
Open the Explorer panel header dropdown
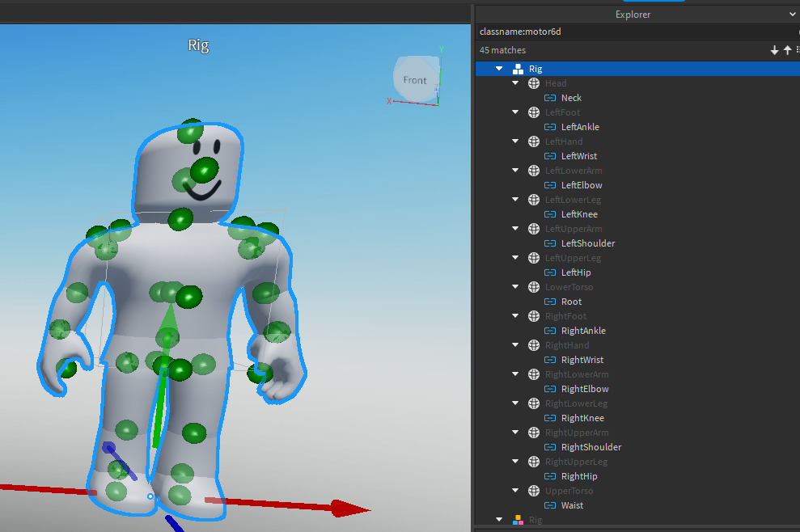pyautogui.click(x=790, y=14)
